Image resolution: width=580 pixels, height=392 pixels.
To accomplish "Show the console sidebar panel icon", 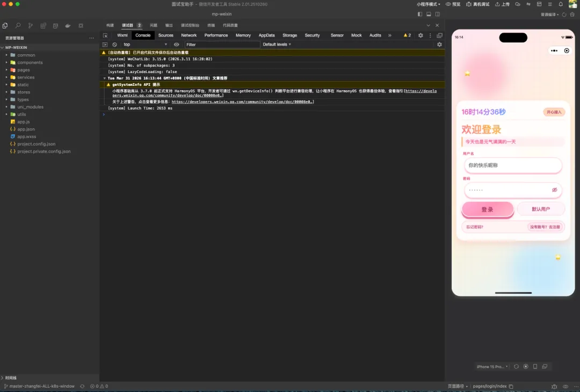I will pyautogui.click(x=105, y=45).
